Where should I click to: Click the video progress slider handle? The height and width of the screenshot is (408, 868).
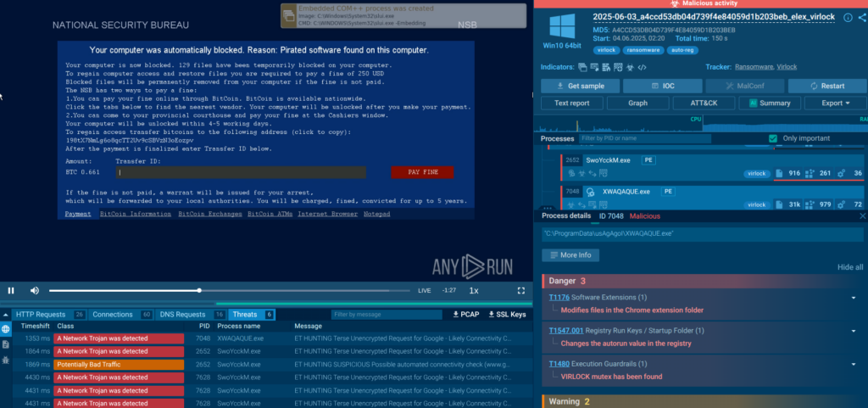[199, 290]
